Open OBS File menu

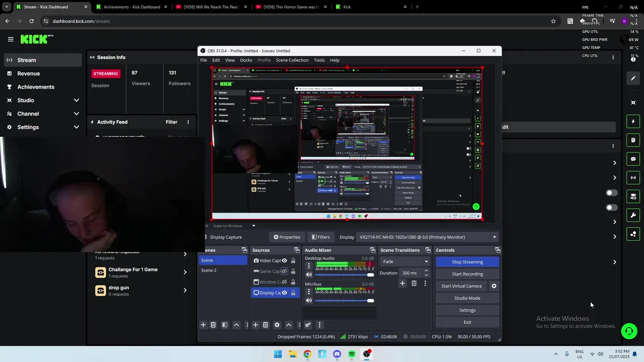(203, 60)
